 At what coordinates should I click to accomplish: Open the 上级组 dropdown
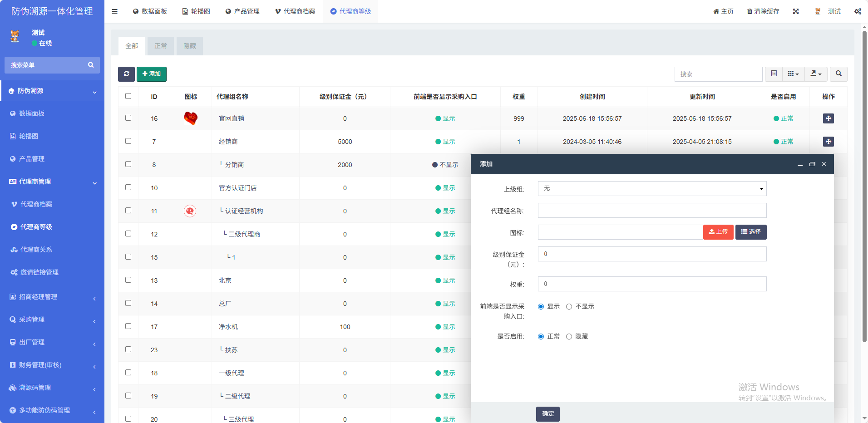coord(652,189)
